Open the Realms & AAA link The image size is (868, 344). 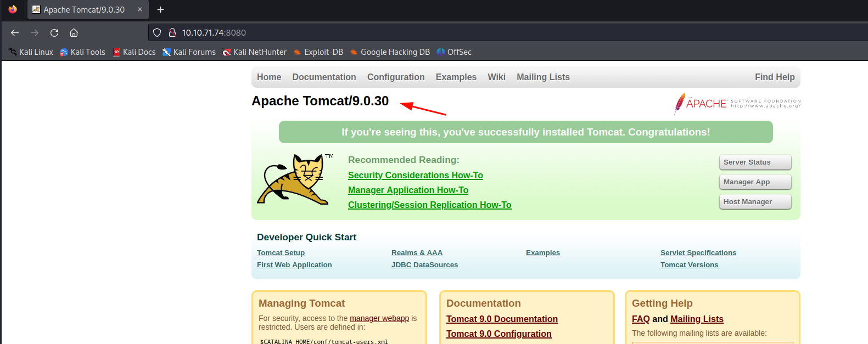point(417,253)
